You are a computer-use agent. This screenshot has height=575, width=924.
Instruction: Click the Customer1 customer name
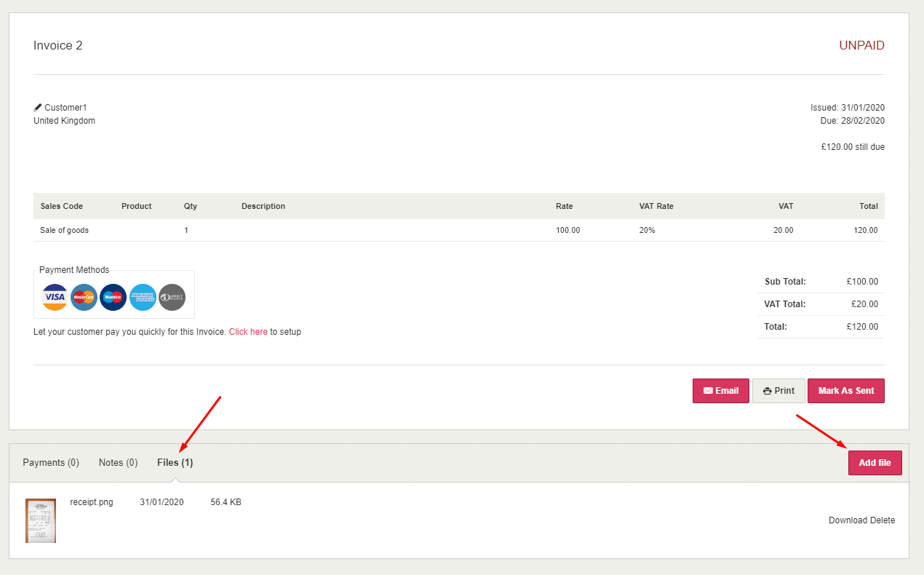[x=65, y=108]
